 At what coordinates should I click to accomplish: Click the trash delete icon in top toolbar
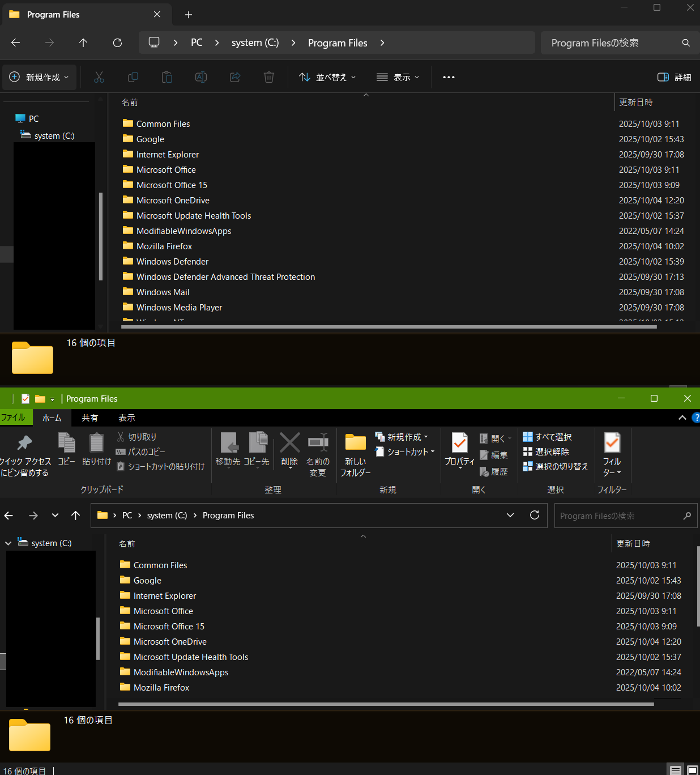269,77
